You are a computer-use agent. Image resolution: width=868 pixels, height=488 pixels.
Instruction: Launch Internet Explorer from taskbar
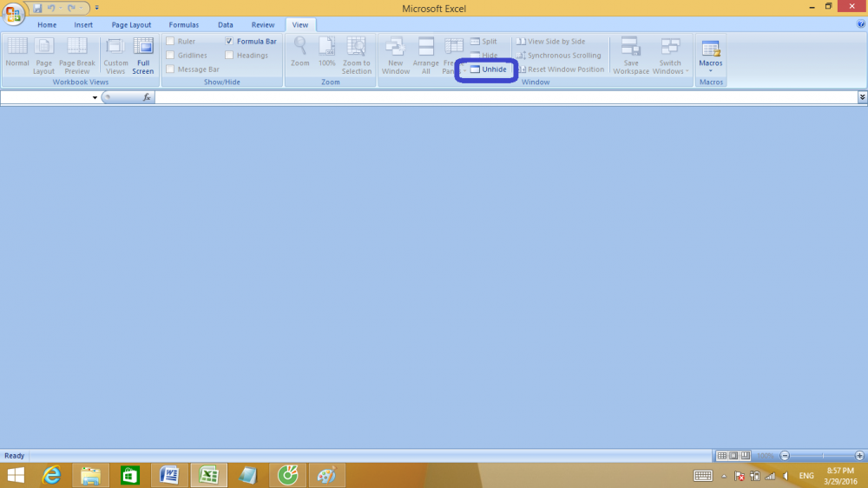51,475
